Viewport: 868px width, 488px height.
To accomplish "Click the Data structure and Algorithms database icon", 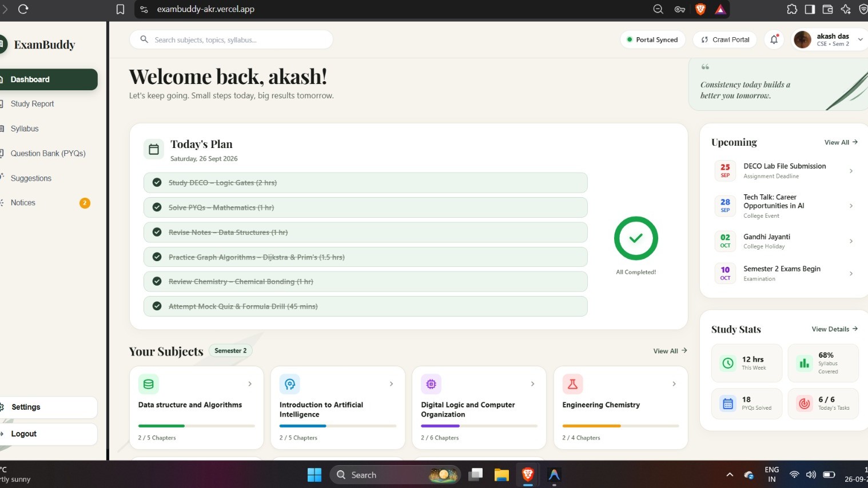I will click(149, 384).
